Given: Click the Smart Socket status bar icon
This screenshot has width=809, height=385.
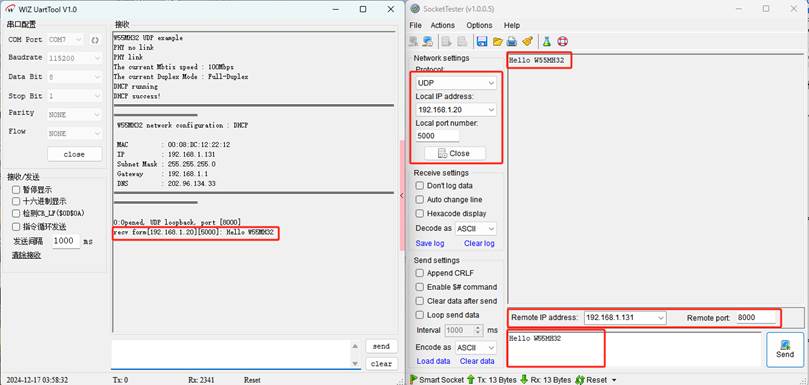Looking at the screenshot, I should coord(414,379).
